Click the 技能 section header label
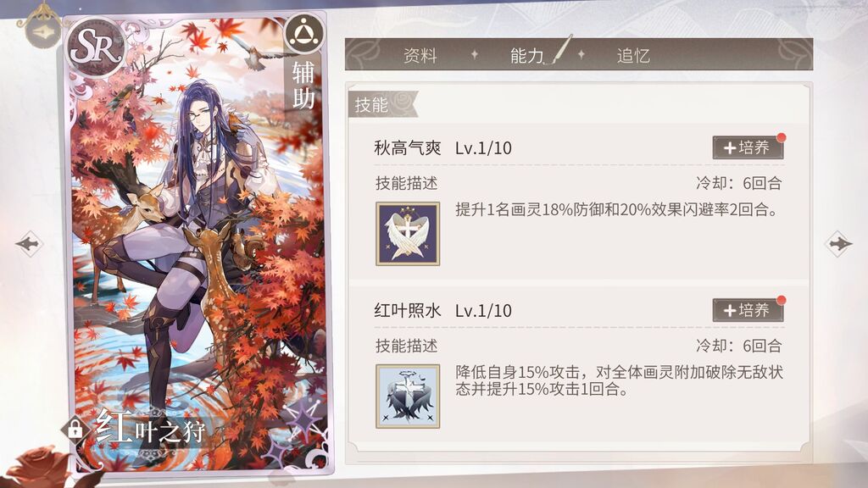Image resolution: width=868 pixels, height=488 pixels. tap(371, 104)
